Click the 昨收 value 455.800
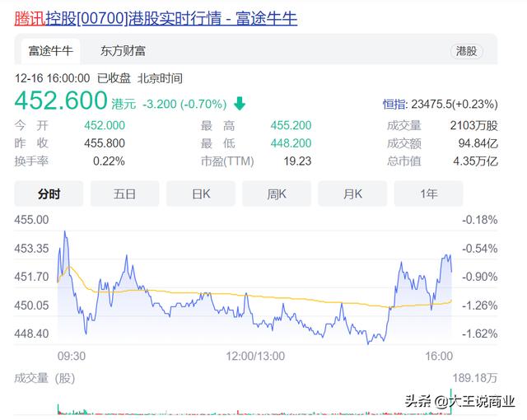The width and height of the screenshot is (527, 420). pos(105,143)
